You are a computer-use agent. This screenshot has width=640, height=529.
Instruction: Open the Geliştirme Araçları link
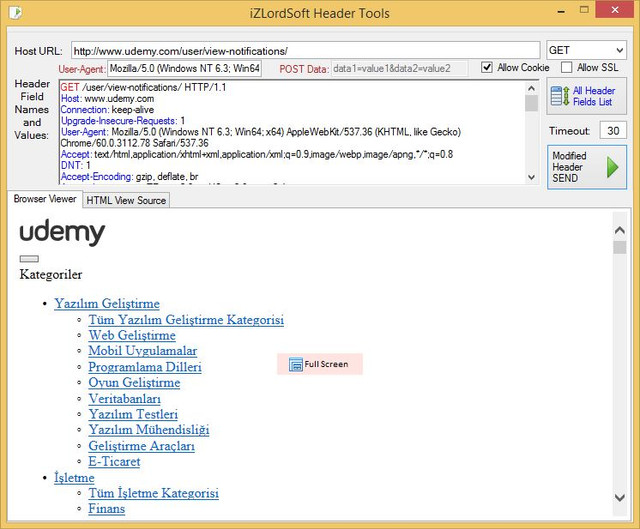142,446
